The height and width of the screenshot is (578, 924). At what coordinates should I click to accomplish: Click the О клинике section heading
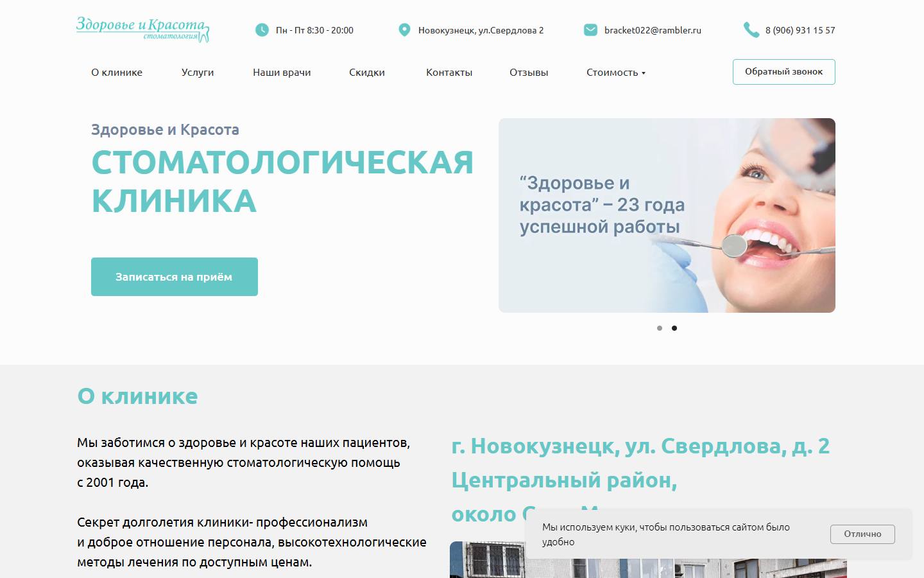click(x=137, y=396)
